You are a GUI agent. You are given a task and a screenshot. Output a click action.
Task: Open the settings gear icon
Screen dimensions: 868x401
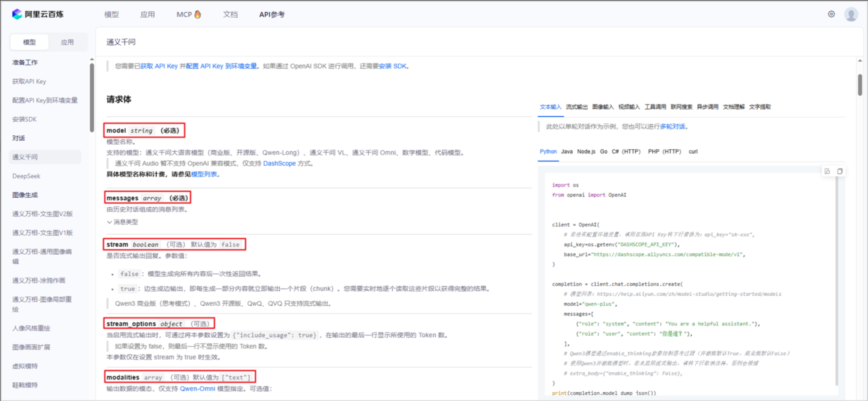pos(832,14)
